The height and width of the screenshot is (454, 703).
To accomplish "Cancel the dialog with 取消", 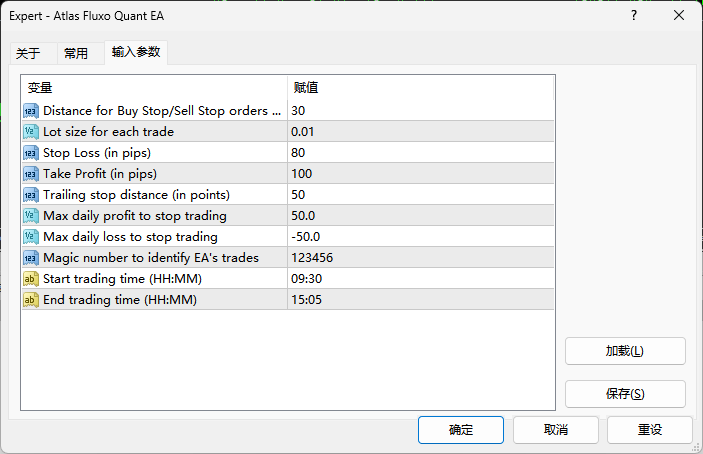I will pyautogui.click(x=556, y=430).
